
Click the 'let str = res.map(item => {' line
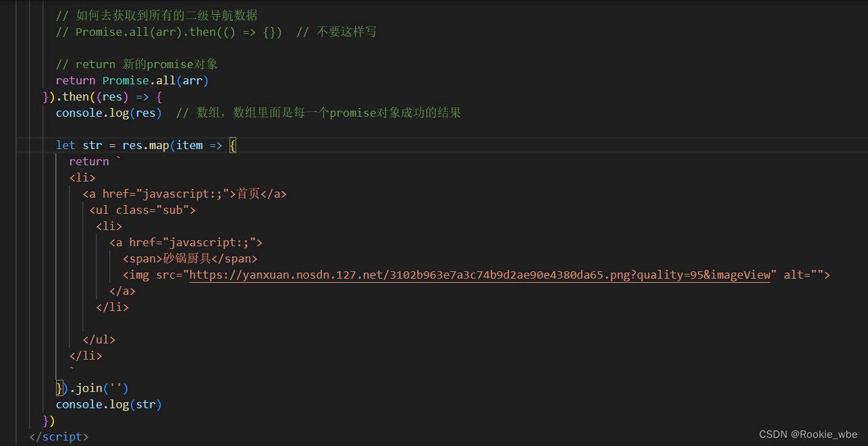click(146, 145)
